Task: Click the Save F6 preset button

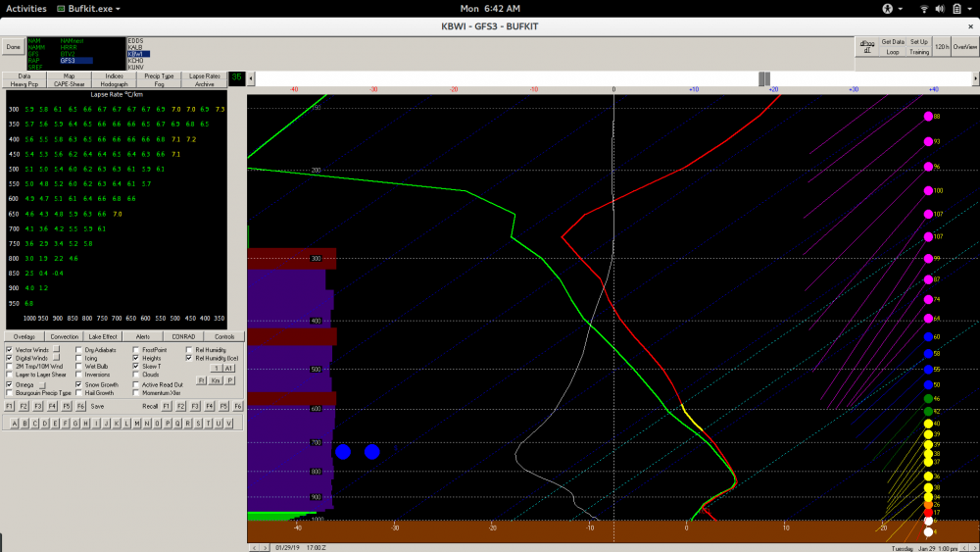Action: click(80, 406)
